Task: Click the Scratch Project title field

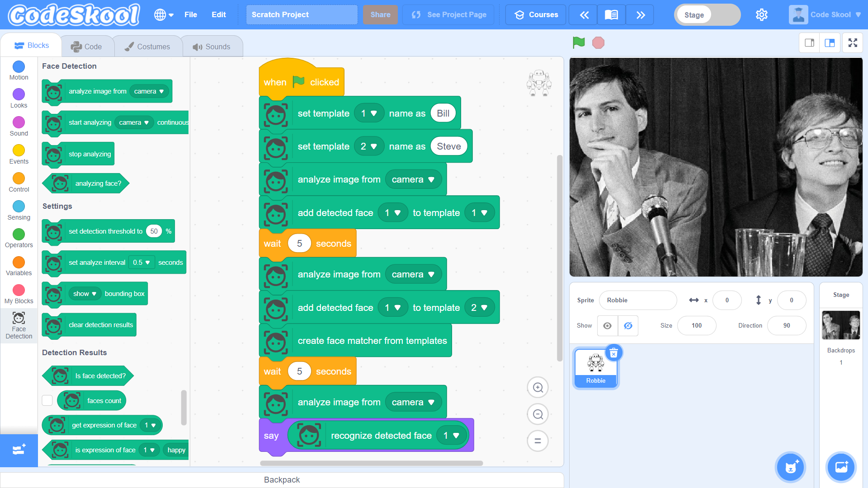Action: click(x=302, y=15)
